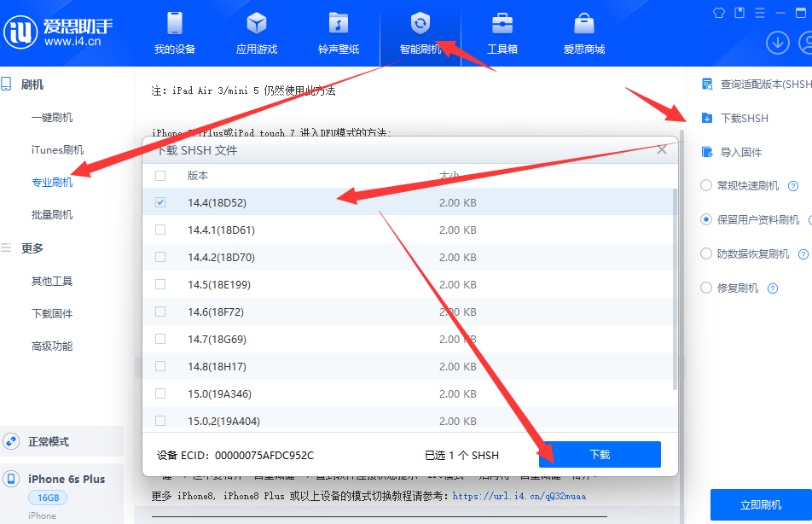Select Advanced Features (高级功能) in sidebar
The height and width of the screenshot is (524, 812).
pyautogui.click(x=52, y=346)
